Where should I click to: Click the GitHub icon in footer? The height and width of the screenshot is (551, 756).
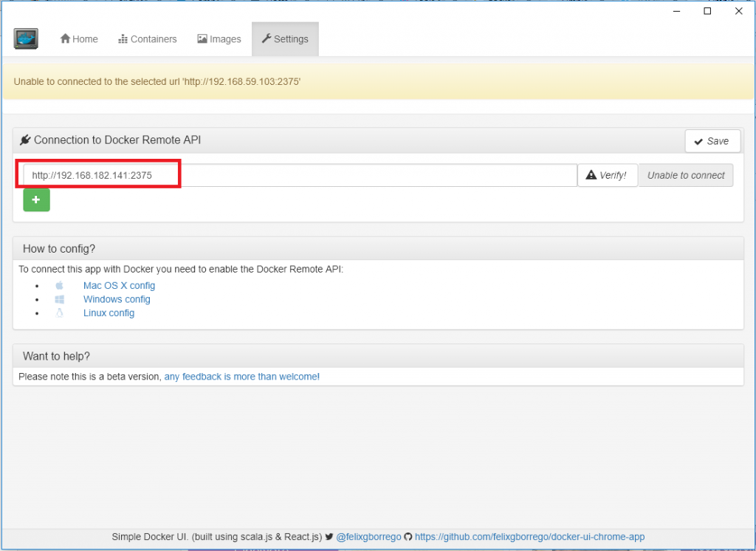(x=408, y=536)
